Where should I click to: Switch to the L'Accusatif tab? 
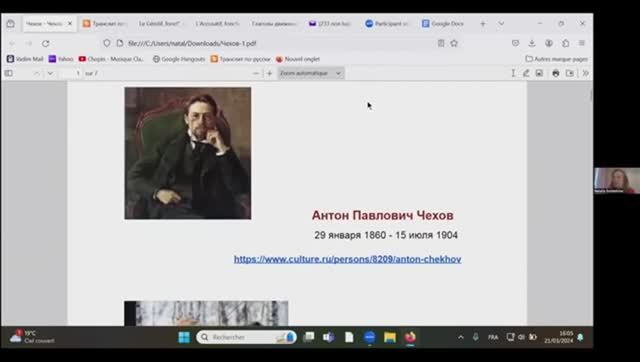[x=218, y=24]
